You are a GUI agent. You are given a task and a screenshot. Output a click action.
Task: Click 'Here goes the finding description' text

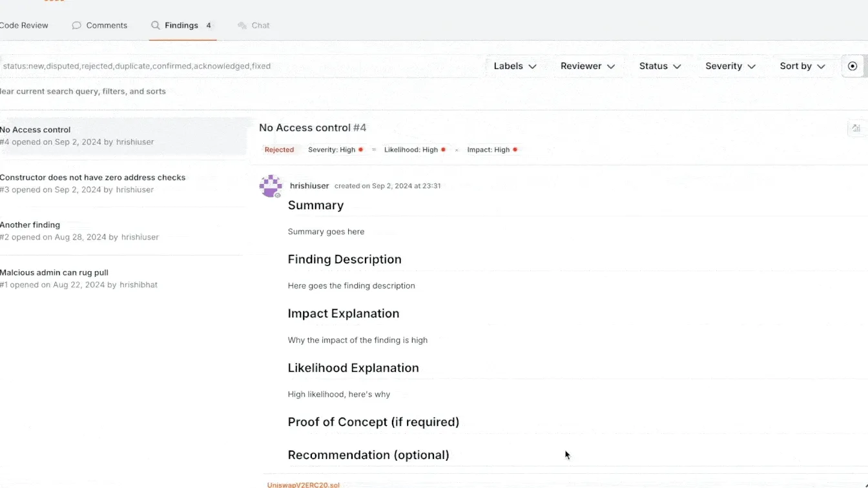pyautogui.click(x=351, y=286)
